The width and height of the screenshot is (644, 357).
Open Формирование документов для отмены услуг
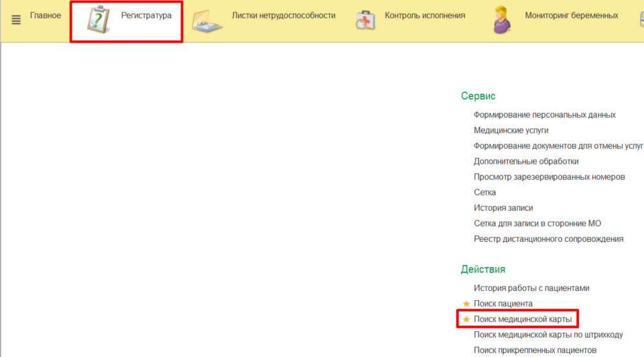point(558,146)
